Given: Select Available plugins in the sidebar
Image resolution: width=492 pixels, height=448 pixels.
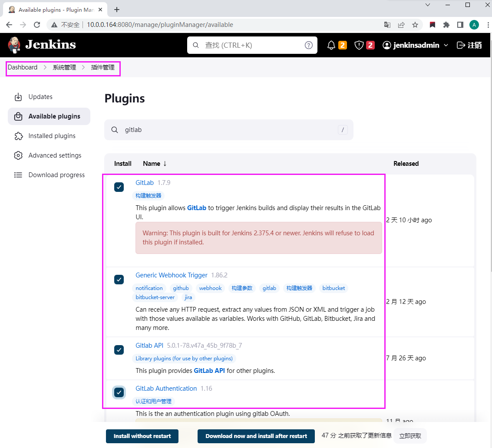Looking at the screenshot, I should coord(49,116).
